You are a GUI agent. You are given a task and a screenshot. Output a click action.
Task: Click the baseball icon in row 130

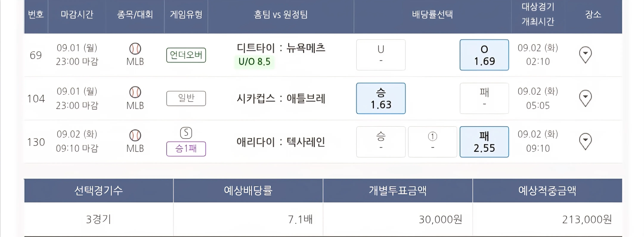coord(135,135)
